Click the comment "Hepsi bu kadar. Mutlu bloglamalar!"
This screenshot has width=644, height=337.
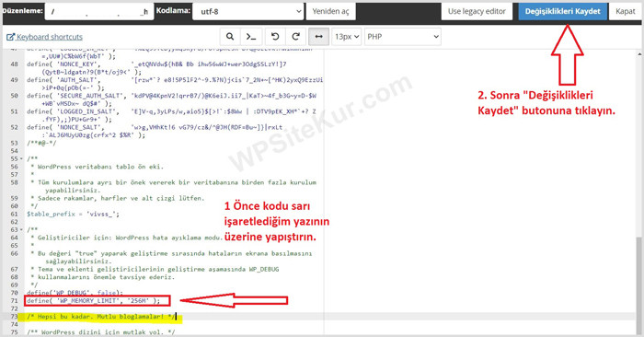tap(100, 317)
